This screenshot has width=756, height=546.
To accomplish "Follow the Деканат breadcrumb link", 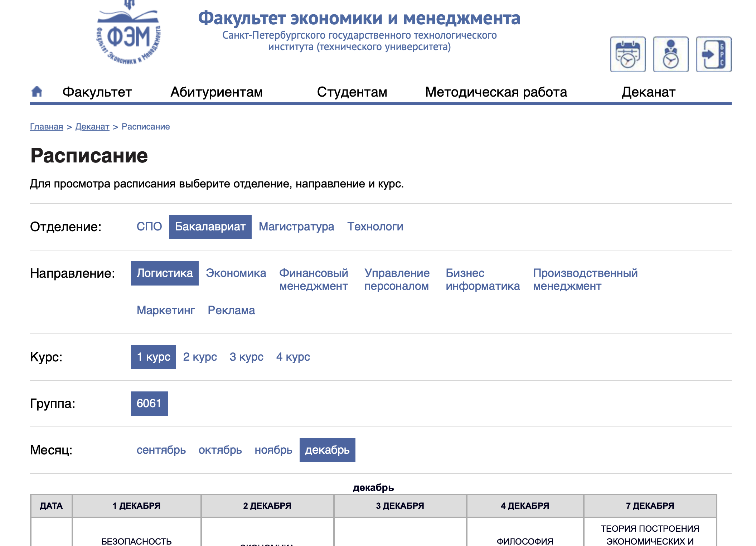I will pos(92,127).
